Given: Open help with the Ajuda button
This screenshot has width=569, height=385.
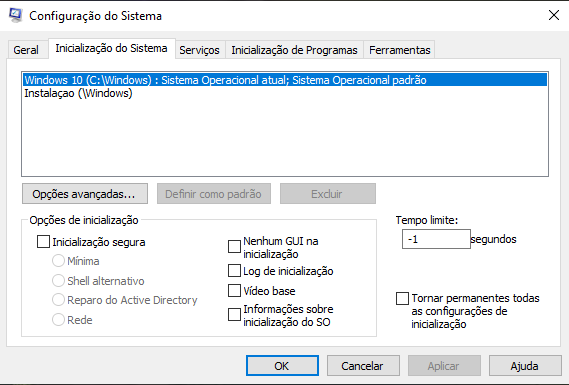Looking at the screenshot, I should click(x=525, y=365).
